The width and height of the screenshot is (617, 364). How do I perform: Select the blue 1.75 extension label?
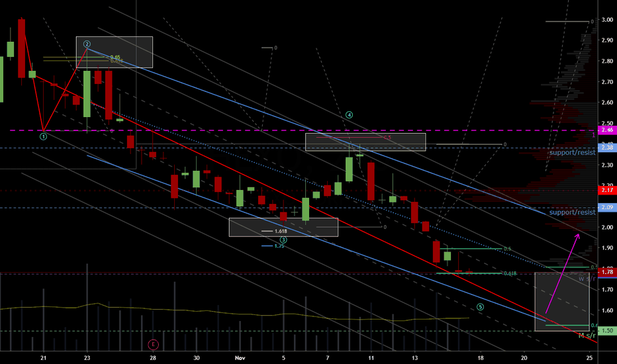279,246
